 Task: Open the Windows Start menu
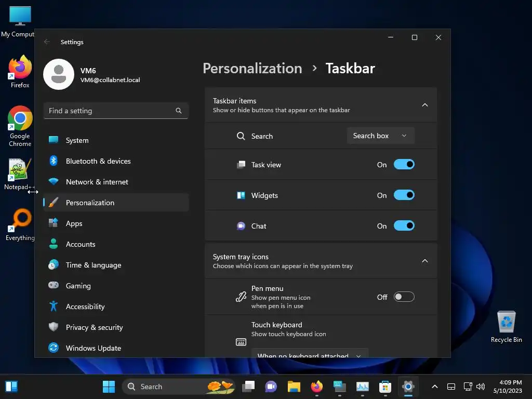tap(109, 387)
